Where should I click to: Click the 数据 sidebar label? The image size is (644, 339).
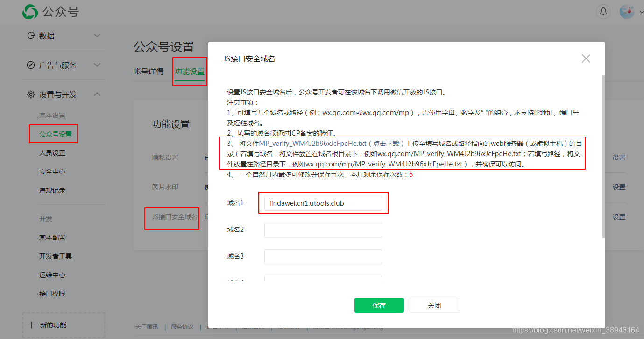pyautogui.click(x=47, y=36)
